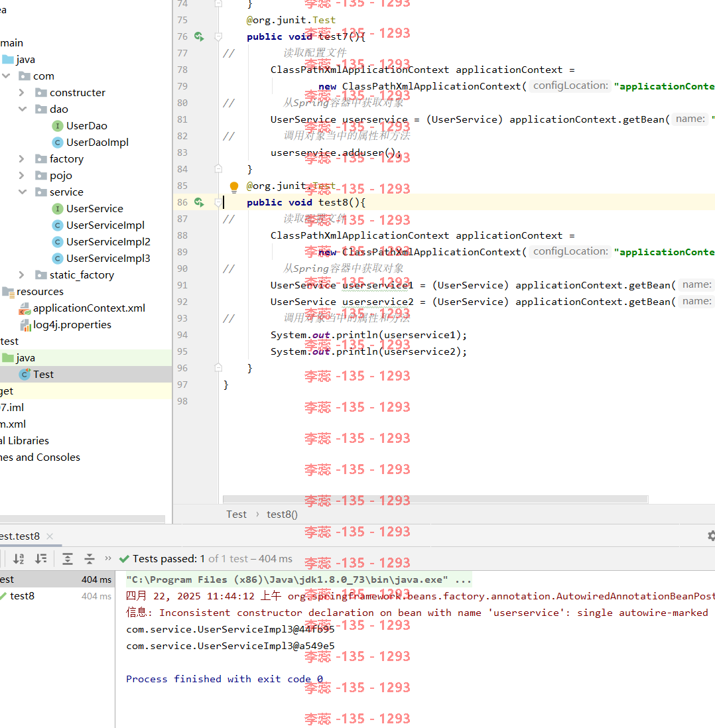The width and height of the screenshot is (715, 728).
Task: Fold test8 method at line 86
Action: pyautogui.click(x=218, y=202)
